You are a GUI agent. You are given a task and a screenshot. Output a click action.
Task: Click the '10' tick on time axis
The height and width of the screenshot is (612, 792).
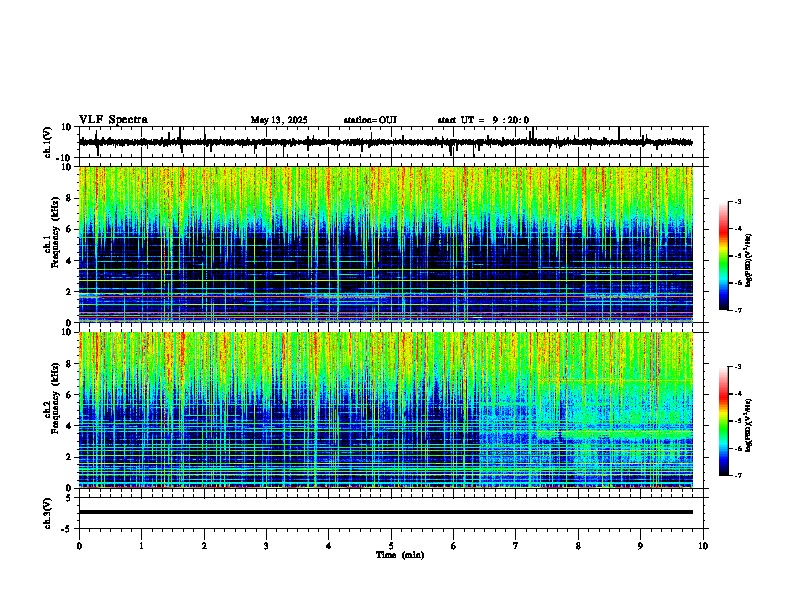(703, 546)
